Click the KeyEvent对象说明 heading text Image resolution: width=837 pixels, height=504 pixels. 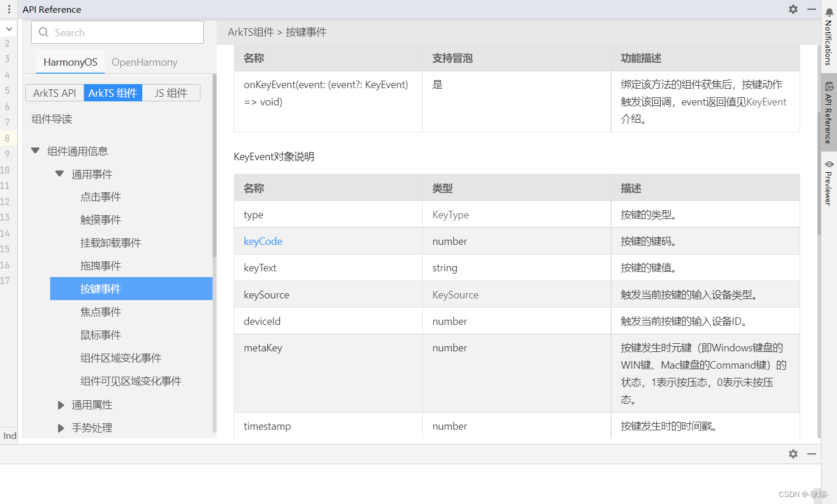(x=274, y=157)
